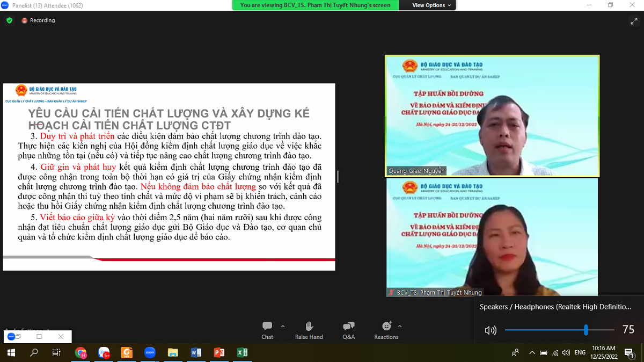
Task: Open Excel from the taskbar
Action: [242, 352]
